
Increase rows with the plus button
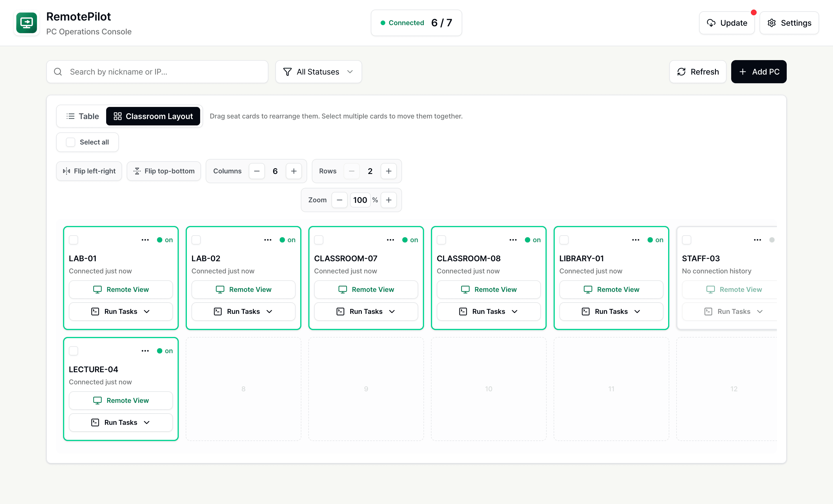click(389, 171)
